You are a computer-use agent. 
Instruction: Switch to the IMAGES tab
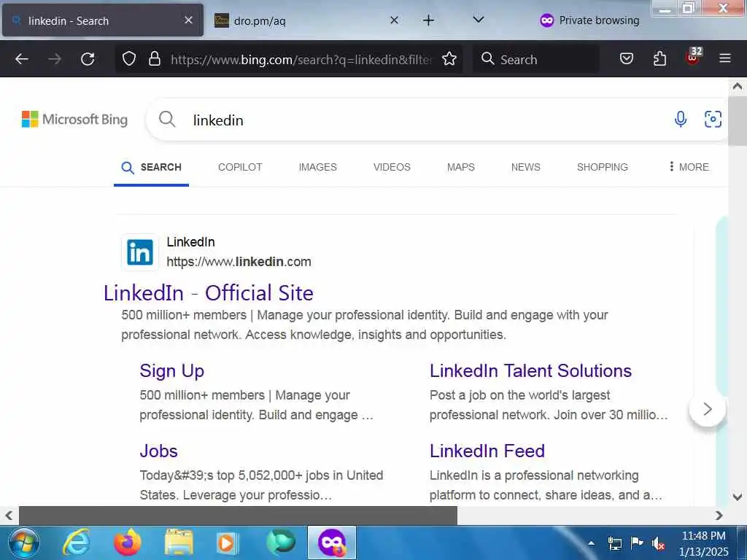click(x=318, y=167)
